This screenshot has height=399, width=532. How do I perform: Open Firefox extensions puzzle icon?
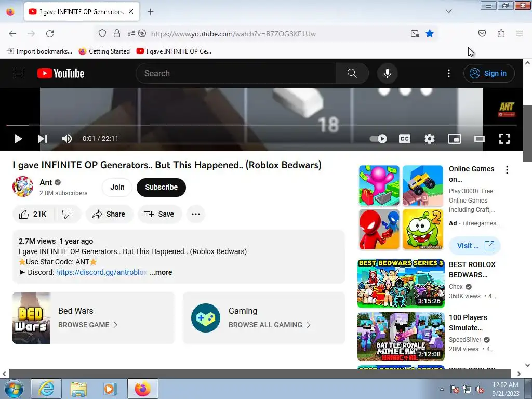click(501, 33)
